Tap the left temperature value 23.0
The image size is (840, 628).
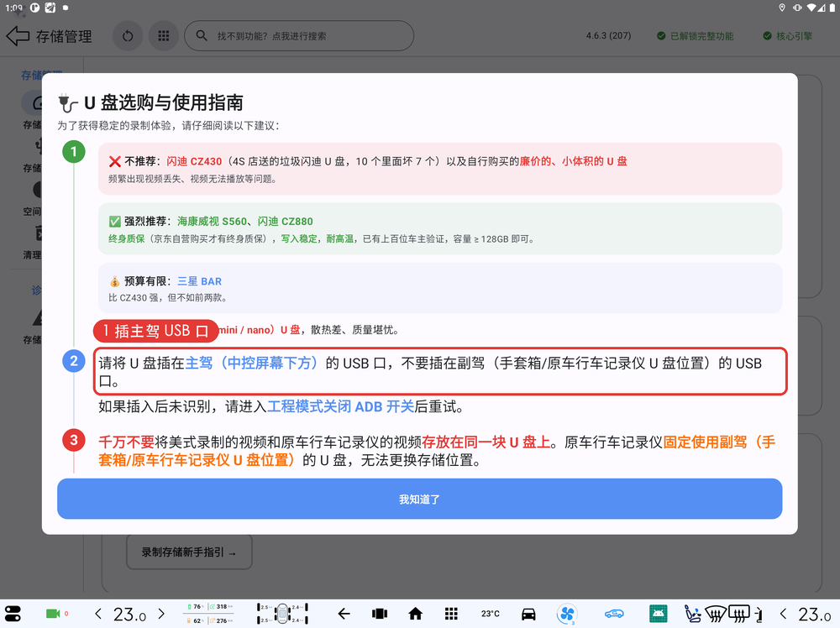pos(129,614)
